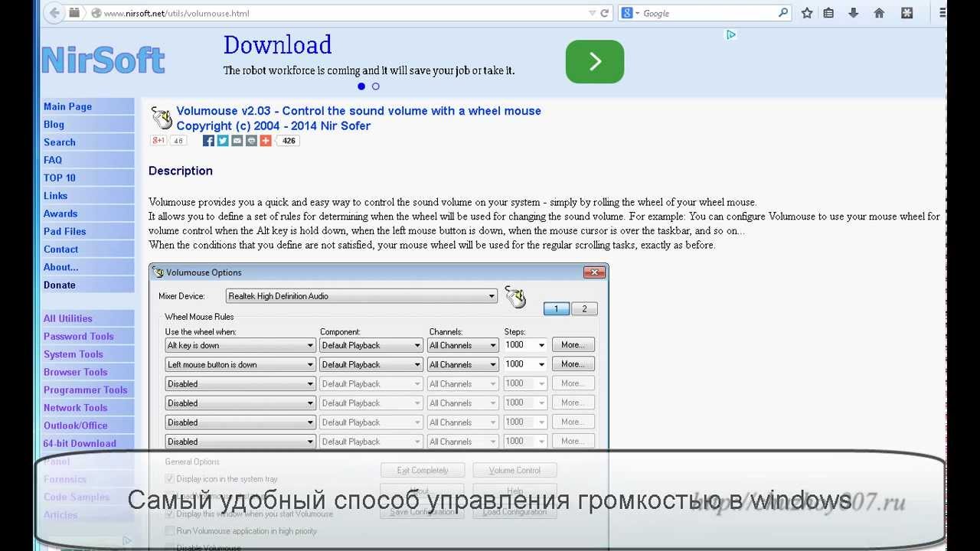Viewport: 980px width, 551px height.
Task: Open Channels dropdown in Left mouse button row
Action: click(x=463, y=364)
